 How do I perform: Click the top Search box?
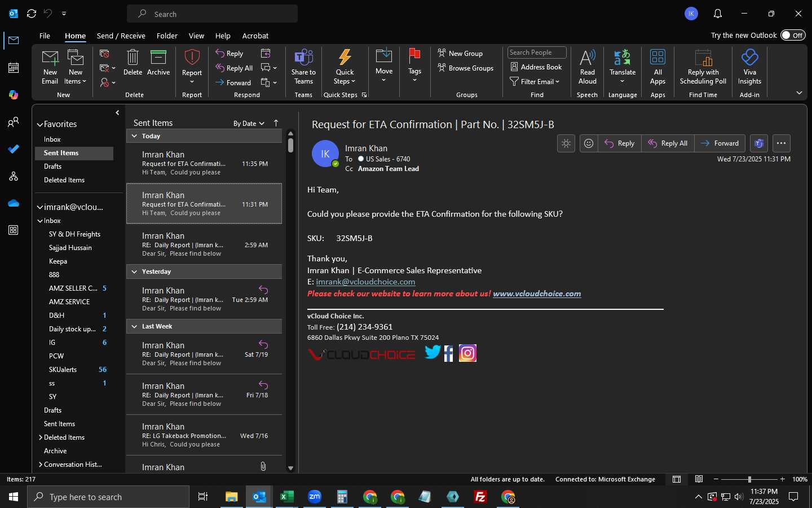(212, 14)
